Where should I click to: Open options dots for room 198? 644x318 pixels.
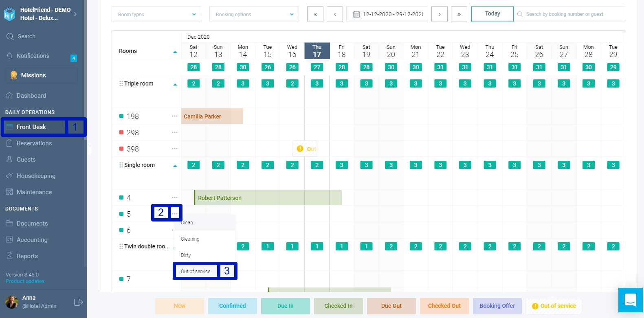tap(175, 116)
